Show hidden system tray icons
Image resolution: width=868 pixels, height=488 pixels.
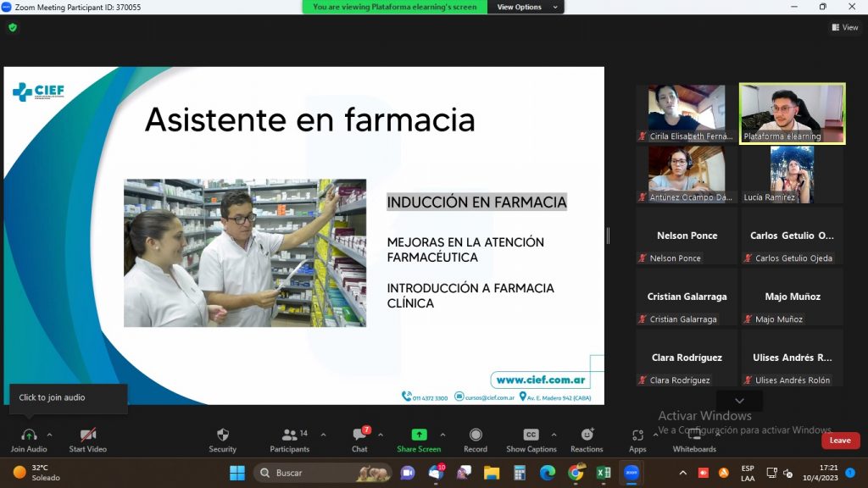[x=683, y=473]
